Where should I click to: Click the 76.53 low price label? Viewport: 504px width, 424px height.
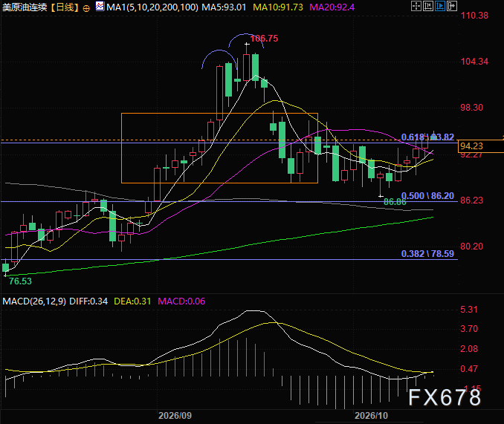(x=20, y=281)
